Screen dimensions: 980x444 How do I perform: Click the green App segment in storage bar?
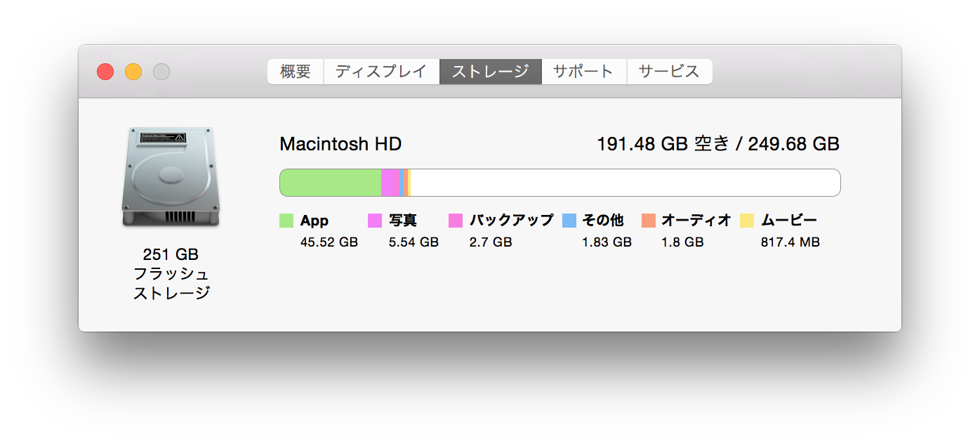pyautogui.click(x=330, y=183)
